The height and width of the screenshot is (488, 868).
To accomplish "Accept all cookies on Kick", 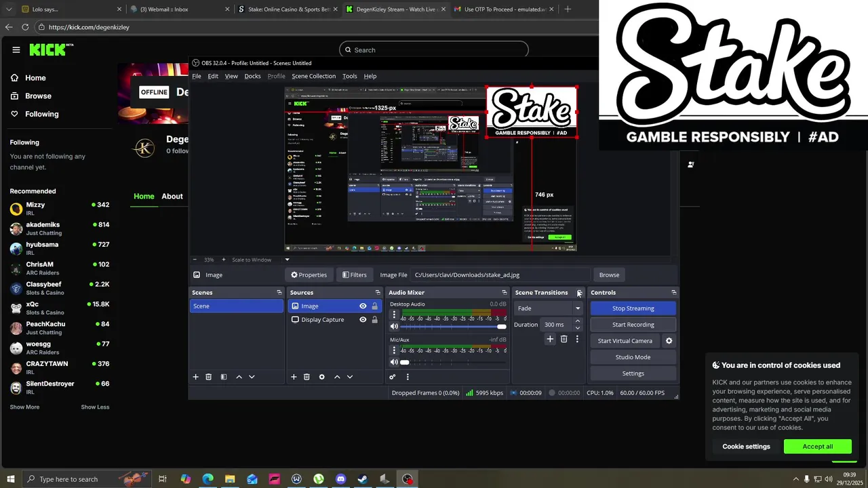I will (x=817, y=447).
